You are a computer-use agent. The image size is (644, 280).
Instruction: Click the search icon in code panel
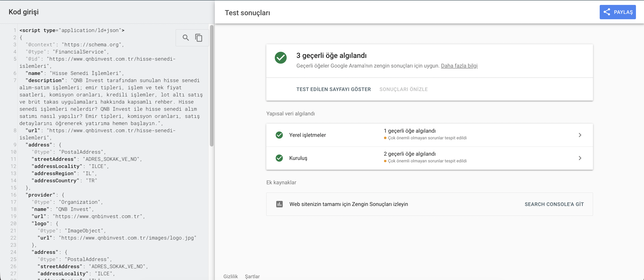point(186,38)
